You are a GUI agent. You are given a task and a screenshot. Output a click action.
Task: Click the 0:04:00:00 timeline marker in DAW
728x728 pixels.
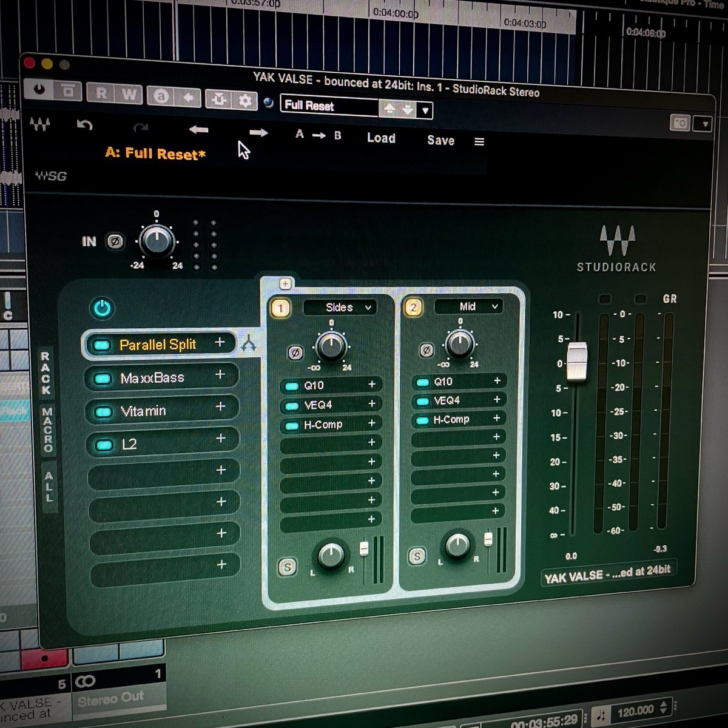tap(396, 13)
